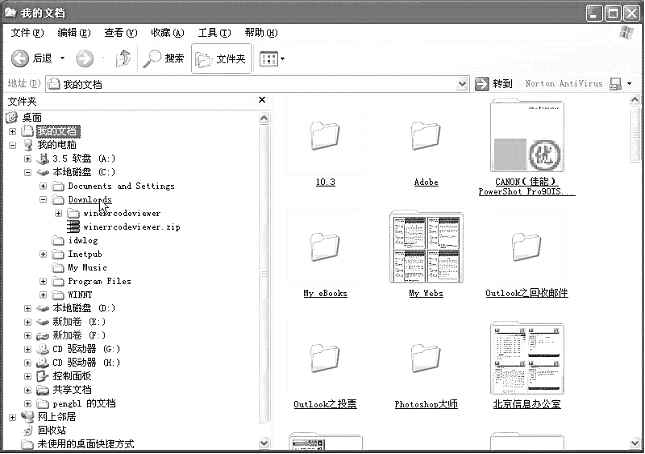Select 本地磁盘 (D:) drive icon
This screenshot has width=645, height=454.
click(43, 308)
